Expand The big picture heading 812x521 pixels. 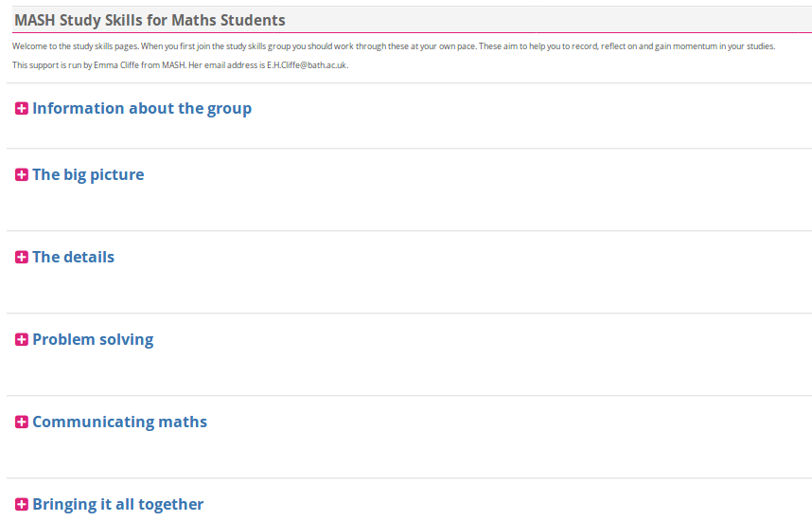(88, 174)
